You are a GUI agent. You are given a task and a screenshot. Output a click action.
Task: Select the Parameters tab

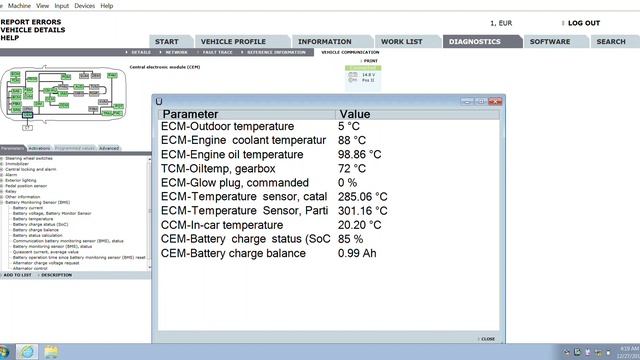[x=12, y=148]
